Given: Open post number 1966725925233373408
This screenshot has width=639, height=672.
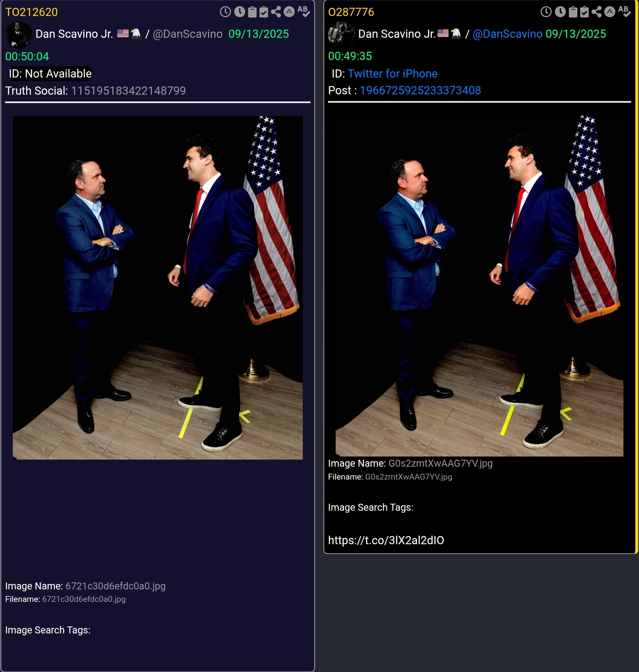Looking at the screenshot, I should (420, 90).
